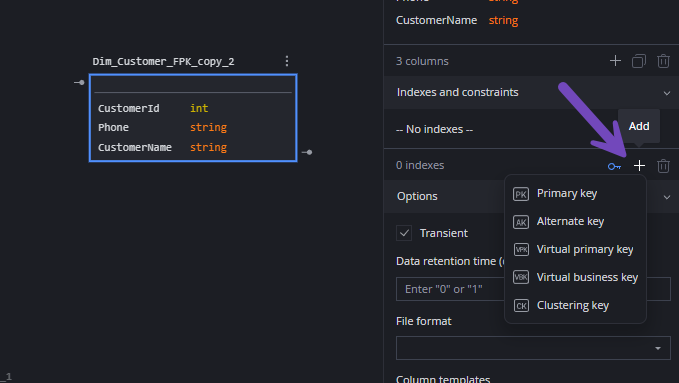Viewport: 679px width, 383px height.
Task: Duplicate columns using the copy icon
Action: click(639, 61)
